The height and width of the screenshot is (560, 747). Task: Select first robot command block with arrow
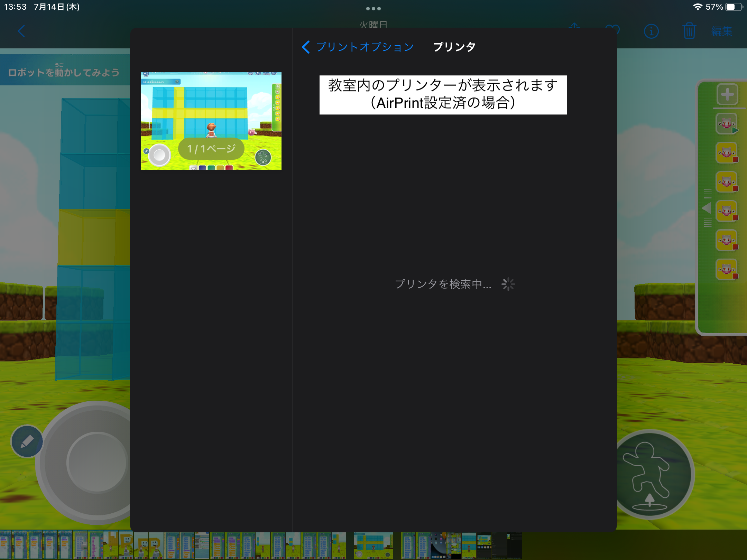[x=727, y=123]
